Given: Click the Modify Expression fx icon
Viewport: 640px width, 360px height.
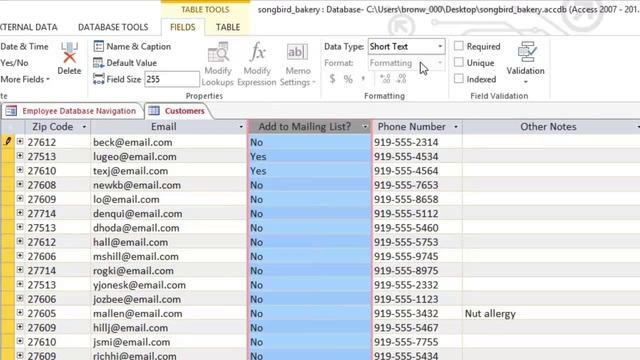Looking at the screenshot, I should click(x=257, y=52).
